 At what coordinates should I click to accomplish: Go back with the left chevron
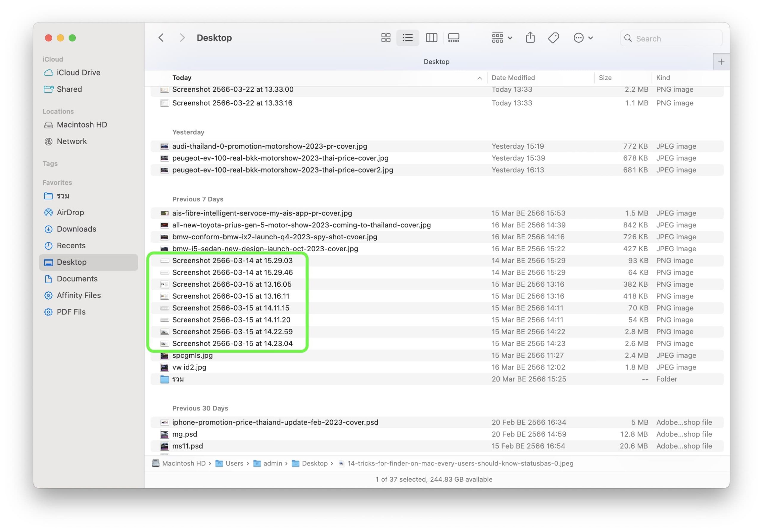(x=161, y=38)
